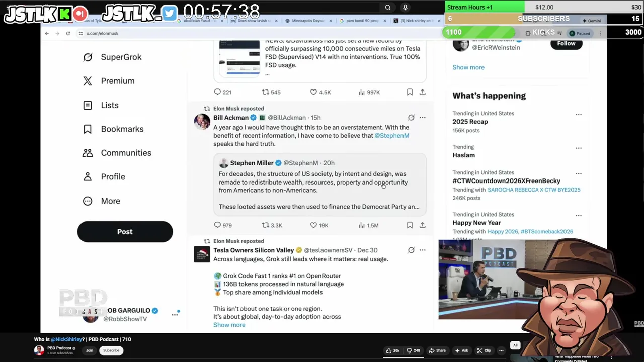The image size is (644, 362).
Task: Click the voice search microphone icon
Action: [x=405, y=8]
